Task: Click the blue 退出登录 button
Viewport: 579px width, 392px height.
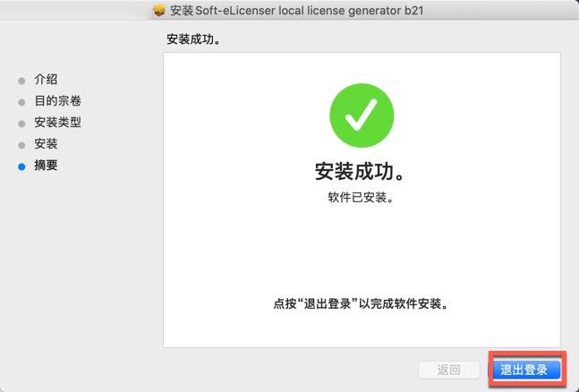Action: click(x=526, y=370)
